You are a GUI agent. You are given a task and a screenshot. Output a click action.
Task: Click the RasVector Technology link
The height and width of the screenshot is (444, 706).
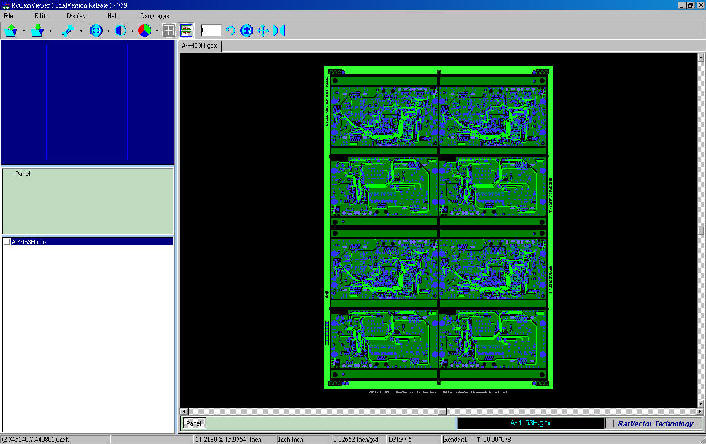pos(655,424)
